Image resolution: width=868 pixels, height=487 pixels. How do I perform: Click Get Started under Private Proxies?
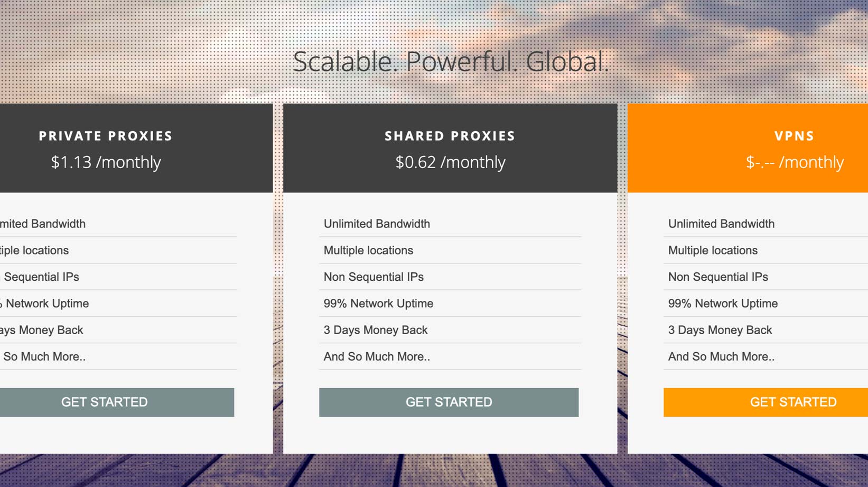pyautogui.click(x=105, y=402)
